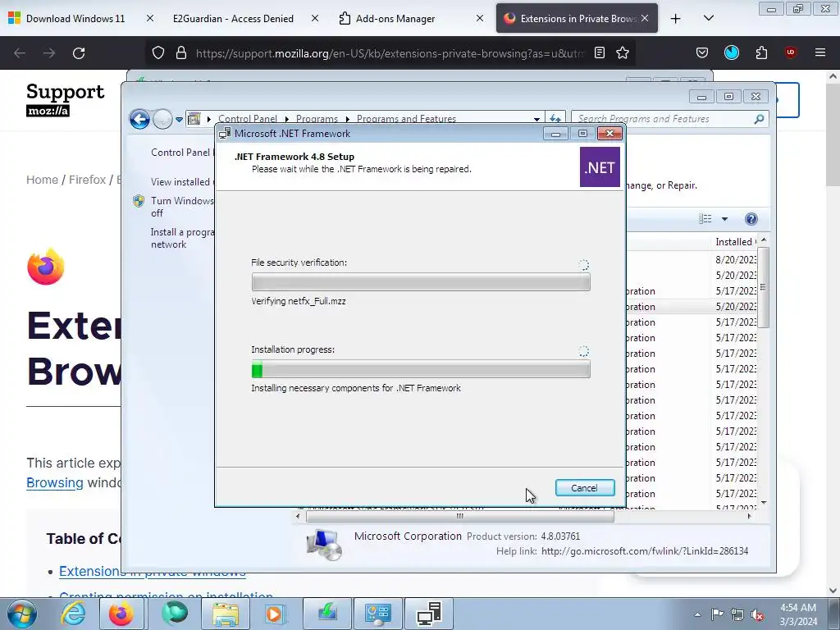Click the Programs list vertical scrollbar thumb
The image size is (840, 630).
pyautogui.click(x=764, y=287)
